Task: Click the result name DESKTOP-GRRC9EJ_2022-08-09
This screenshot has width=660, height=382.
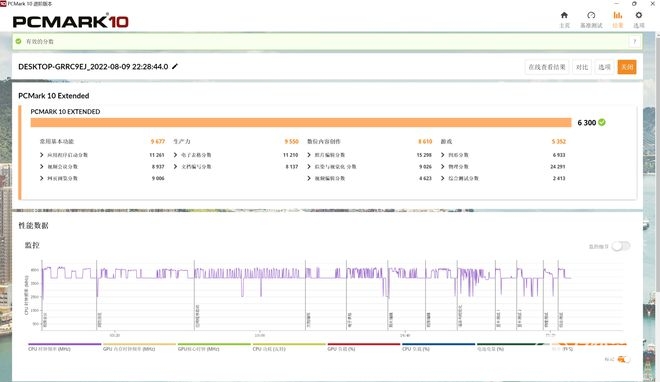Action: pyautogui.click(x=93, y=66)
